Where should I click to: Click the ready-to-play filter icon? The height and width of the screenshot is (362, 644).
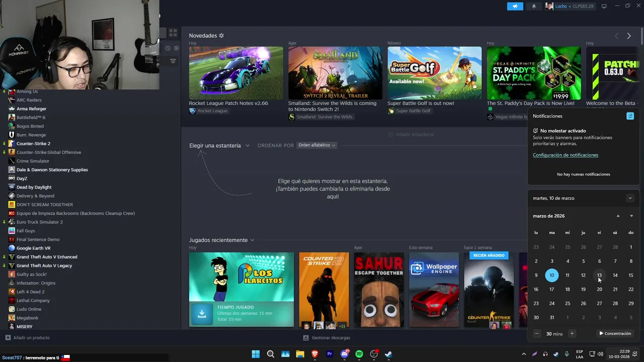point(176,48)
